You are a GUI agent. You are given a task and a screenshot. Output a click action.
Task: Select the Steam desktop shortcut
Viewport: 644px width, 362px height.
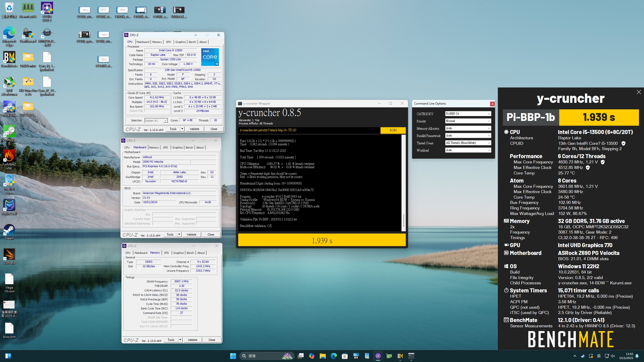tap(9, 232)
